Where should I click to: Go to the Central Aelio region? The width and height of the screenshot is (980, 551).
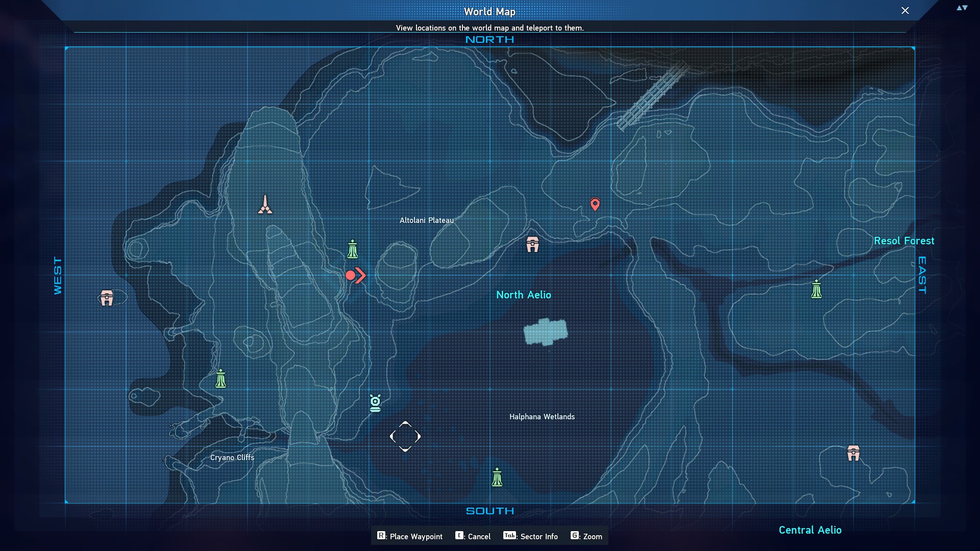pyautogui.click(x=810, y=530)
